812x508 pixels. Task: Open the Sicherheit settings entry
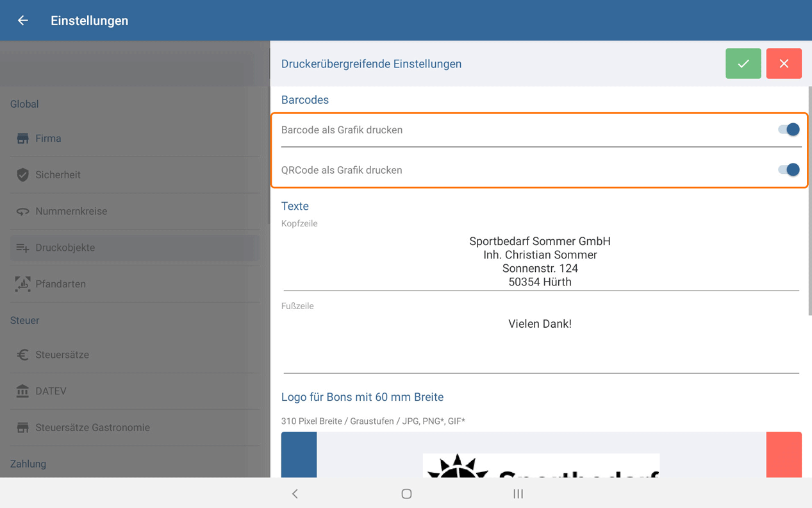tap(135, 174)
